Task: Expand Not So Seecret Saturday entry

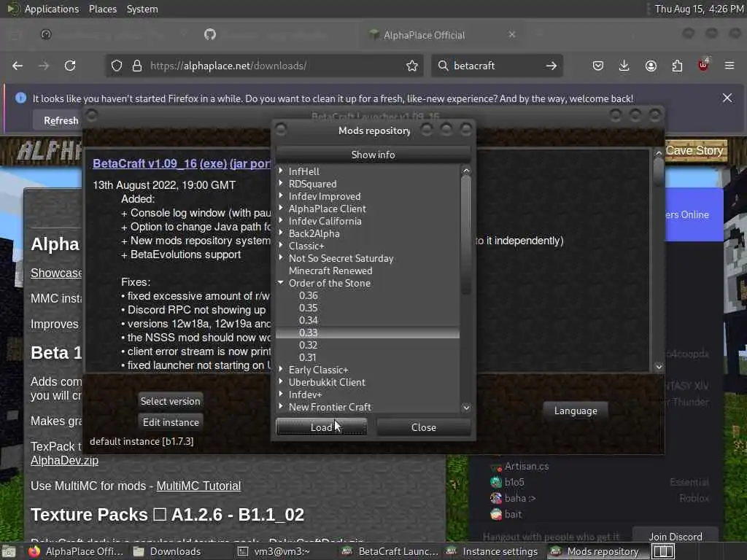Action: point(281,257)
